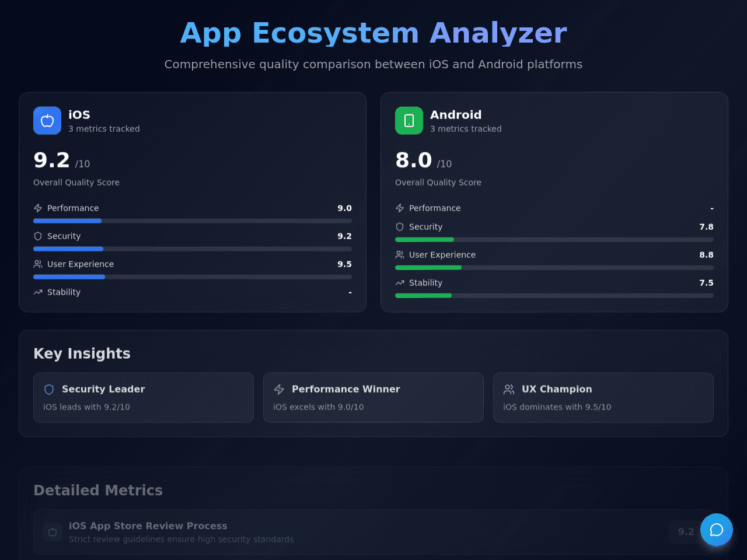Click the Android Stability trend icon

(400, 283)
